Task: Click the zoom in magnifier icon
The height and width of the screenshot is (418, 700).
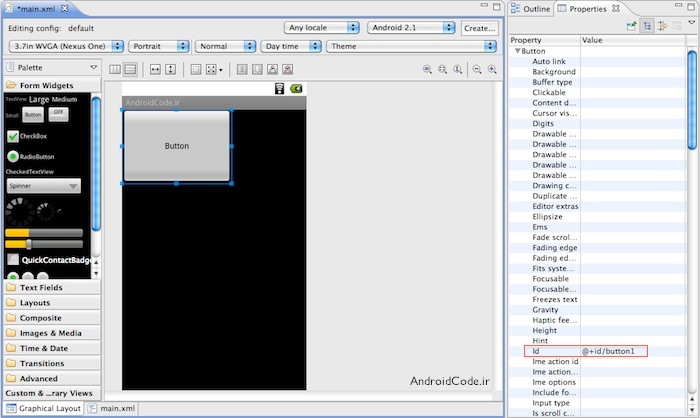Action: [x=492, y=69]
